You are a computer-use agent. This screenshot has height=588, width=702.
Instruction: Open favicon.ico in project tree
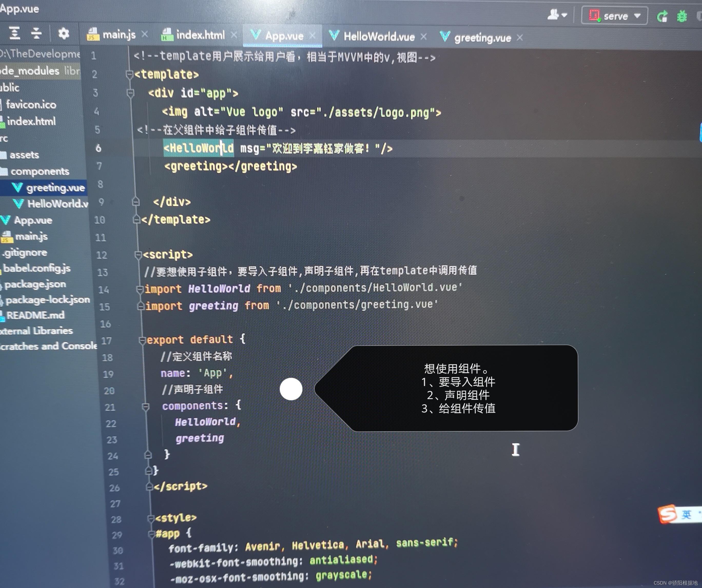tap(28, 105)
